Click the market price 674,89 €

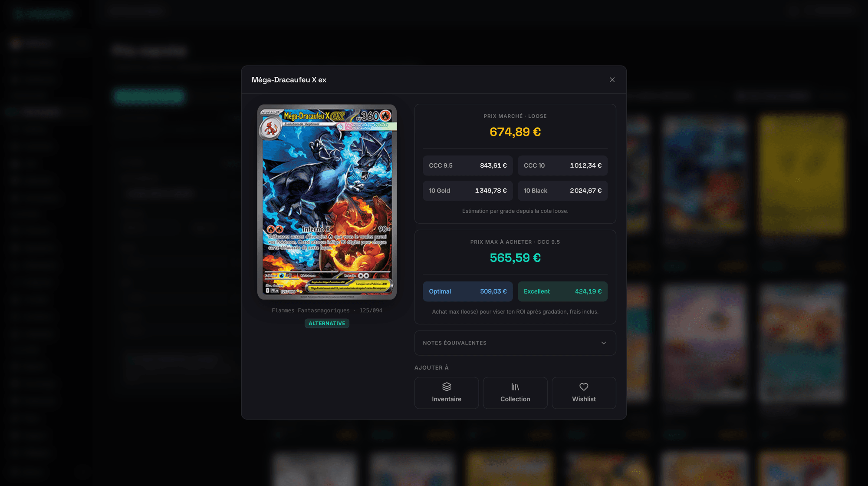click(x=515, y=132)
